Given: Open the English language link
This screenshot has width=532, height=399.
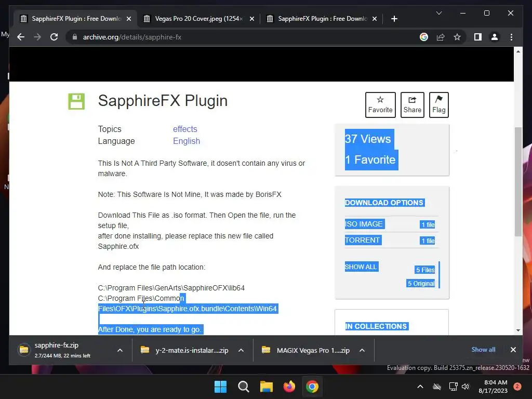Looking at the screenshot, I should pos(187,141).
